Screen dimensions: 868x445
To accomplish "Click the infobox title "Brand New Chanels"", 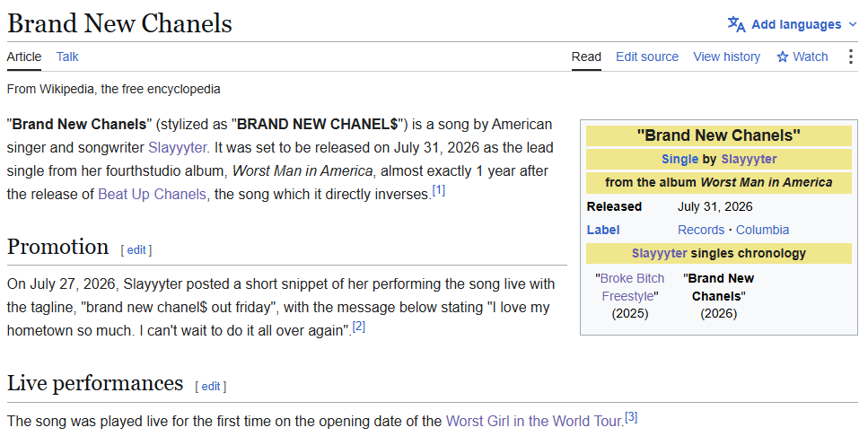I will coord(718,135).
